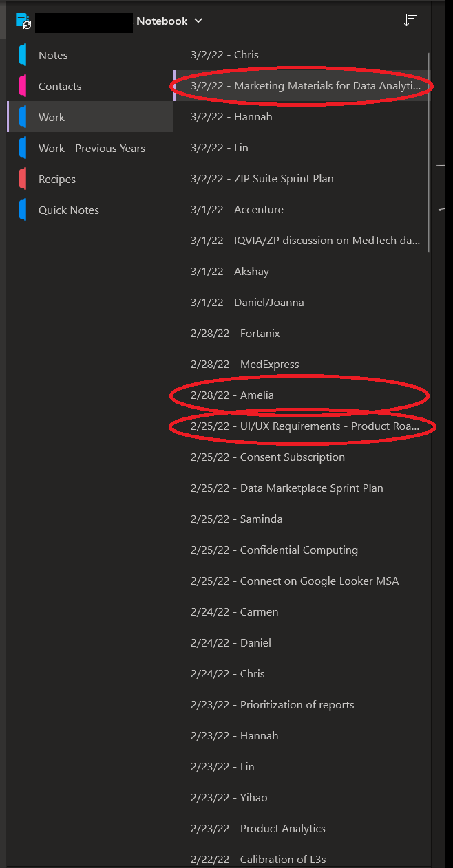Open the 3/1/22 Accenture page
This screenshot has width=453, height=868.
[x=239, y=209]
